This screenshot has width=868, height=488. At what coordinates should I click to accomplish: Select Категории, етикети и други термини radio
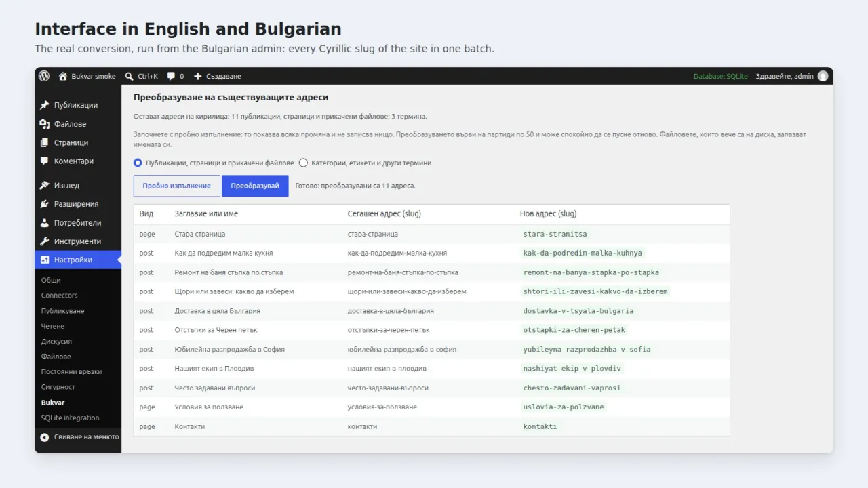[x=303, y=163]
